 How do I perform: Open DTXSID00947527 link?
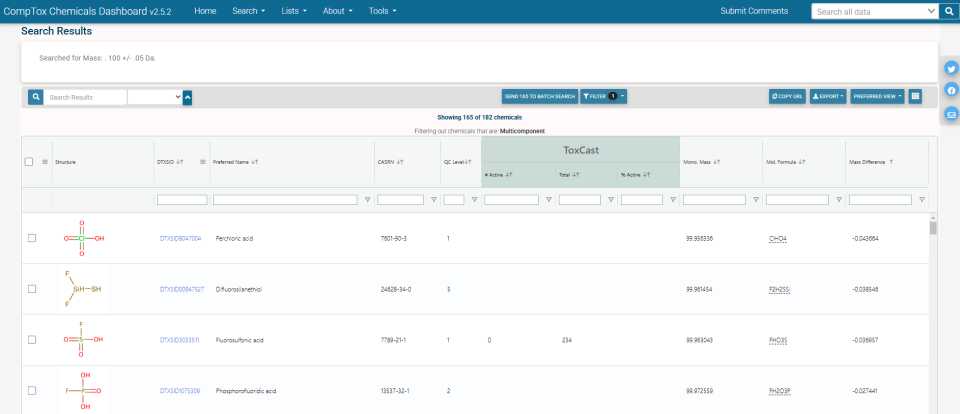tap(182, 289)
